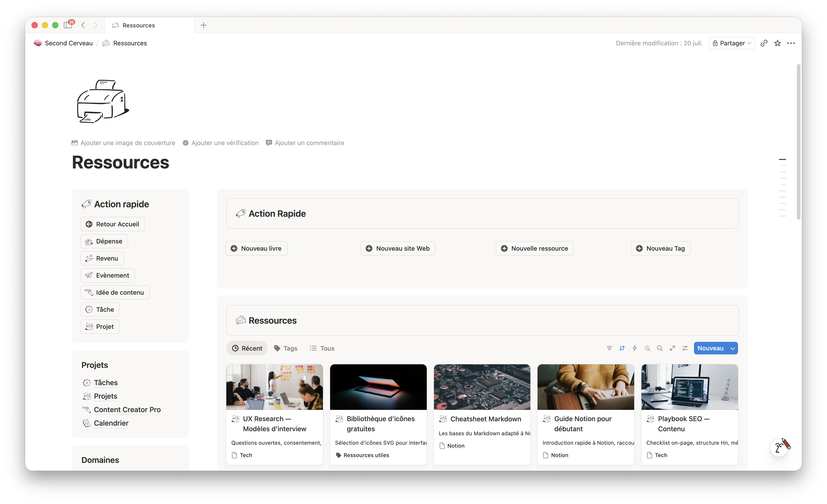Open database in full page via expand icon
The image size is (827, 504).
pos(672,348)
